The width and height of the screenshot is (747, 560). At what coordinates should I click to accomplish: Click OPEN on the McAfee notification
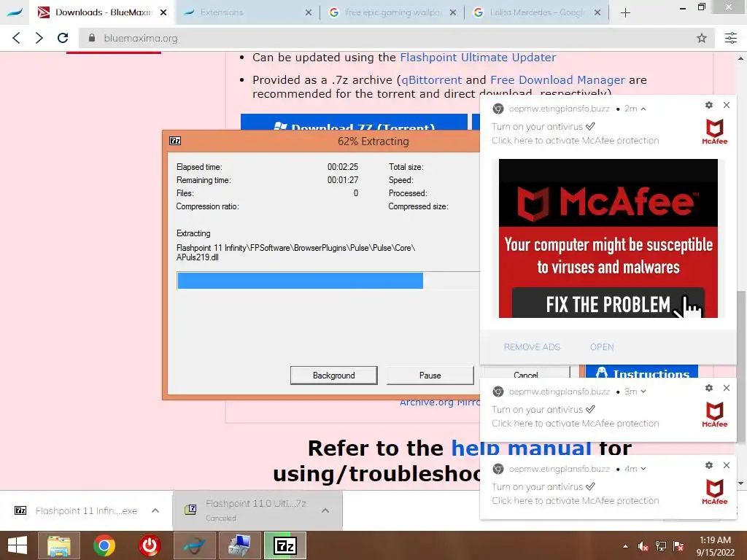pyautogui.click(x=602, y=347)
